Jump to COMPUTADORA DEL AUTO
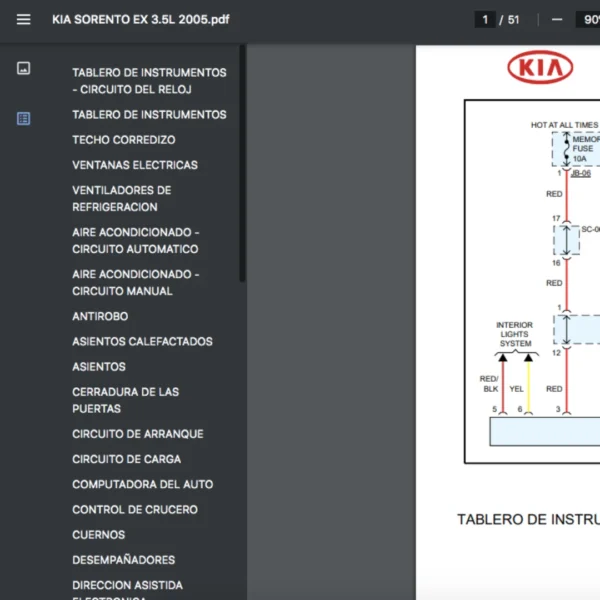The height and width of the screenshot is (600, 600). click(142, 484)
